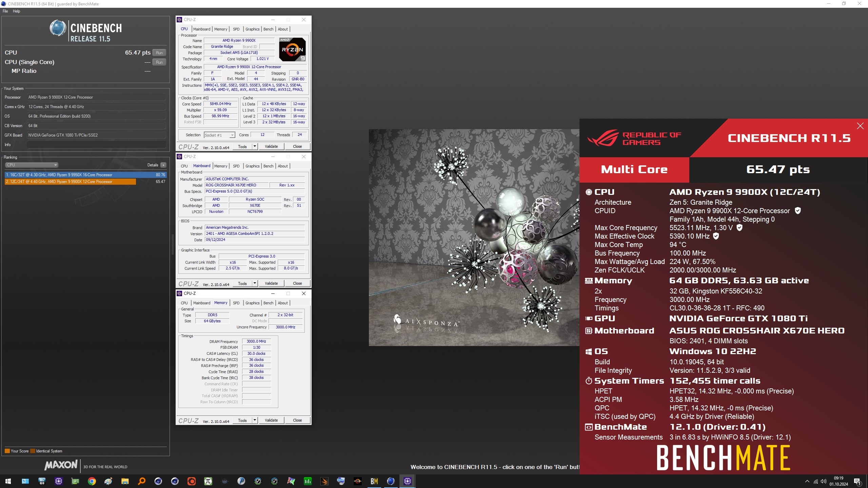Screen dimensions: 868x488
Task: Click Validate in CPU-Z Mainboard window
Action: coord(271,283)
